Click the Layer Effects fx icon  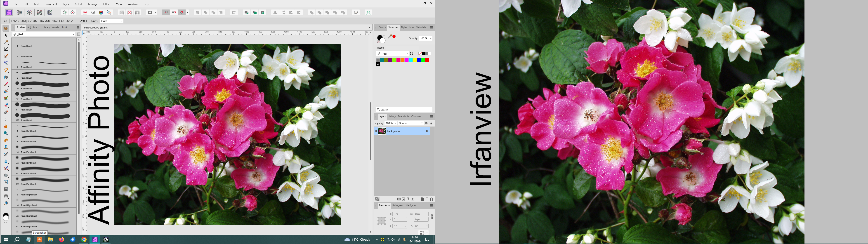pos(408,199)
